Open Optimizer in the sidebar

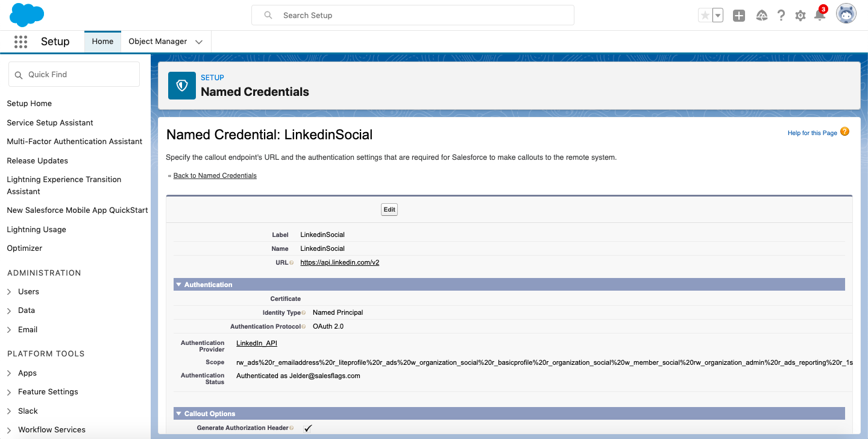pos(25,248)
